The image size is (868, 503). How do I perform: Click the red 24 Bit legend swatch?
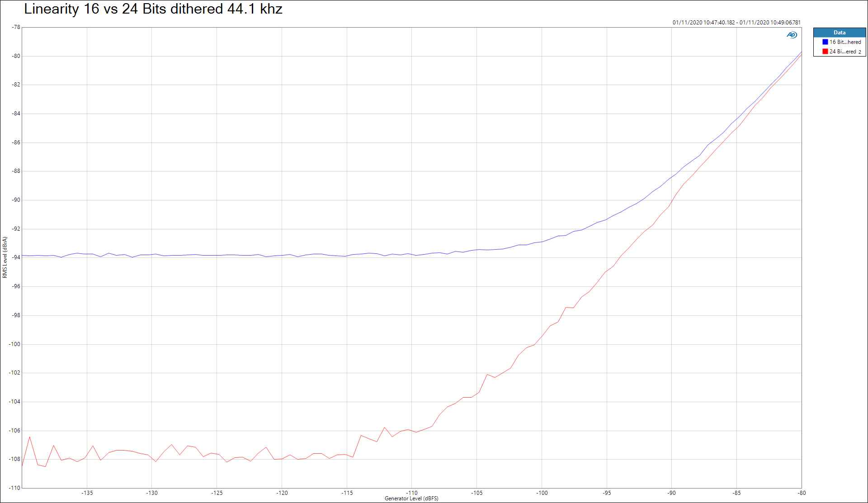pos(825,52)
